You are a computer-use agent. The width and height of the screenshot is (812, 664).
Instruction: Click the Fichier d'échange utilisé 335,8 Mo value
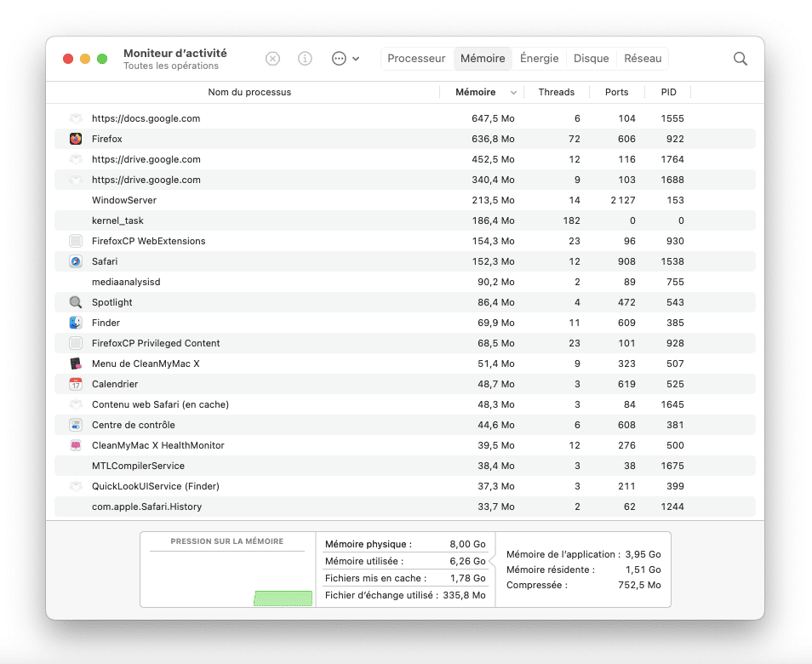[x=464, y=596]
